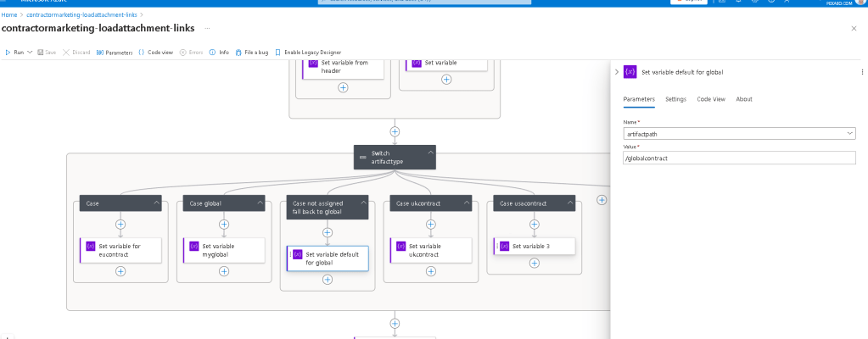Open more options menu in details panel

tap(862, 72)
